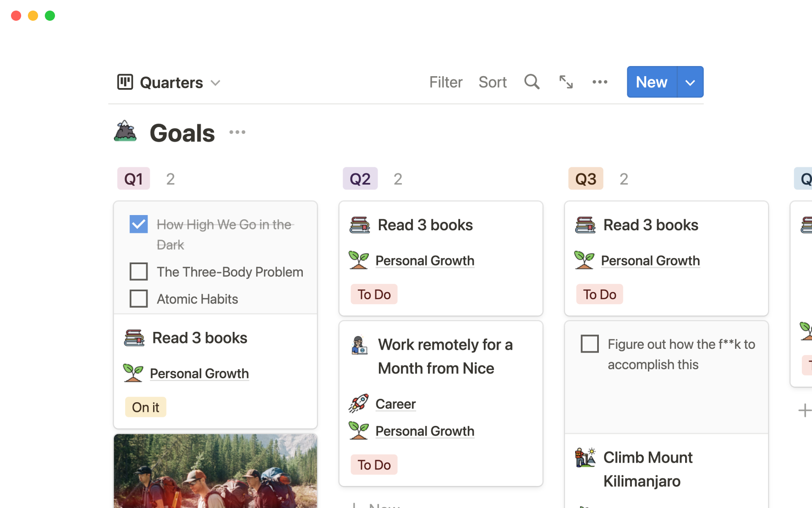The height and width of the screenshot is (508, 812).
Task: Open the three-dot view options menu
Action: (x=600, y=82)
